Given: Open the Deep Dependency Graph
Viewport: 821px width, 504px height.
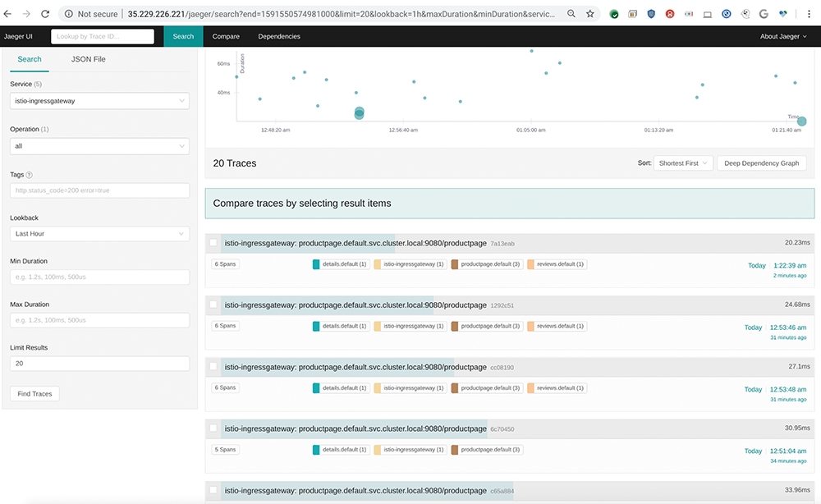Looking at the screenshot, I should pyautogui.click(x=761, y=163).
